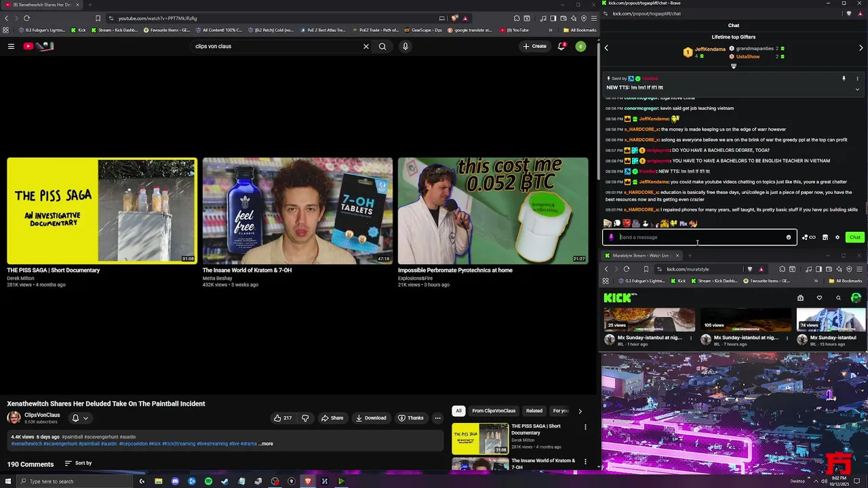Dislike the video
This screenshot has width=868, height=488.
pos(305,418)
